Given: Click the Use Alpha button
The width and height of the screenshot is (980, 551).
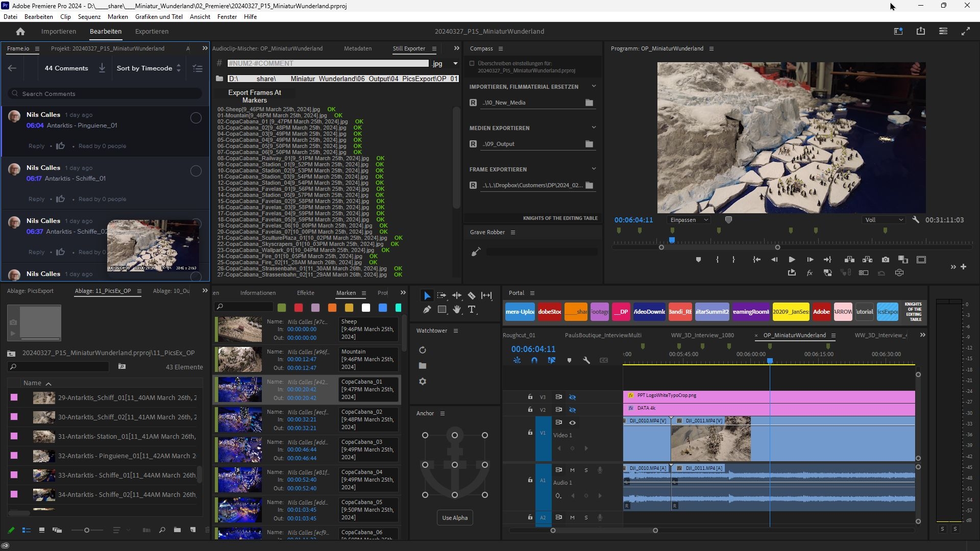Looking at the screenshot, I should pyautogui.click(x=454, y=518).
